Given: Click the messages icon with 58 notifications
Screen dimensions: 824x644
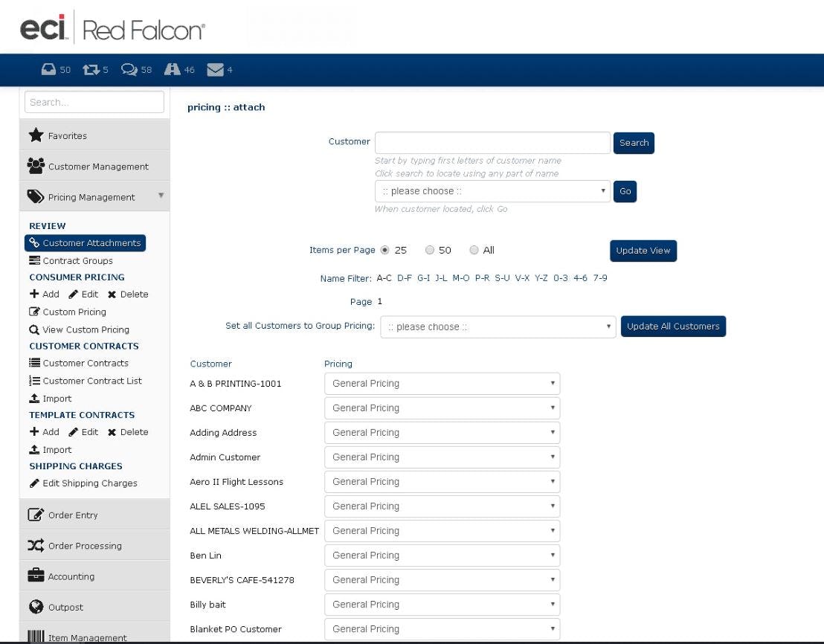Looking at the screenshot, I should [128, 68].
